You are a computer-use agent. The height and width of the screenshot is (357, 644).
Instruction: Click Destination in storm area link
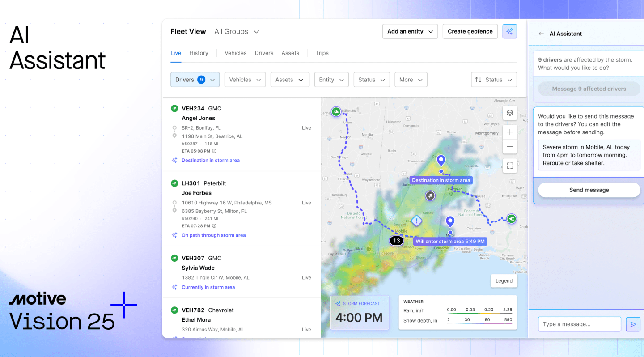point(210,160)
